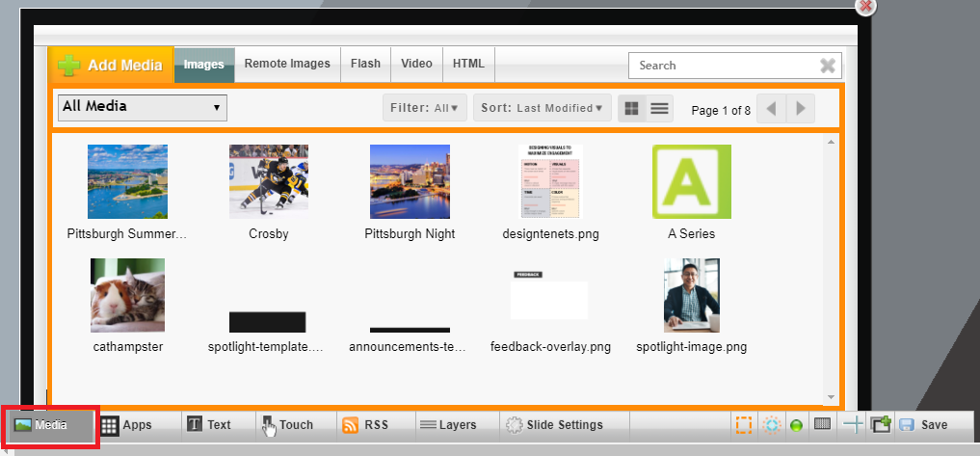This screenshot has height=456, width=980.
Task: Select the feedback-overlay.png thumbnail
Action: click(x=549, y=295)
